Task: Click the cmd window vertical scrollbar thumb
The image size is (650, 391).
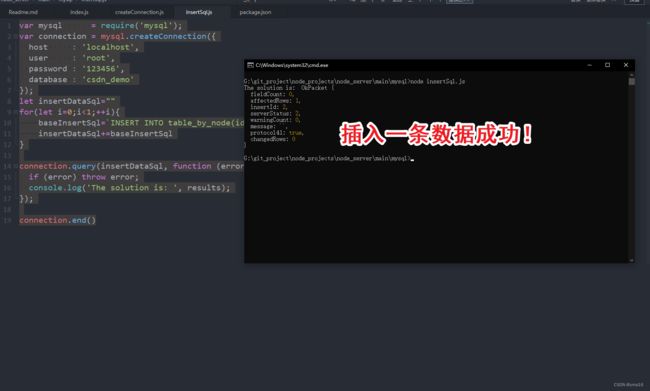Action: tap(632, 81)
